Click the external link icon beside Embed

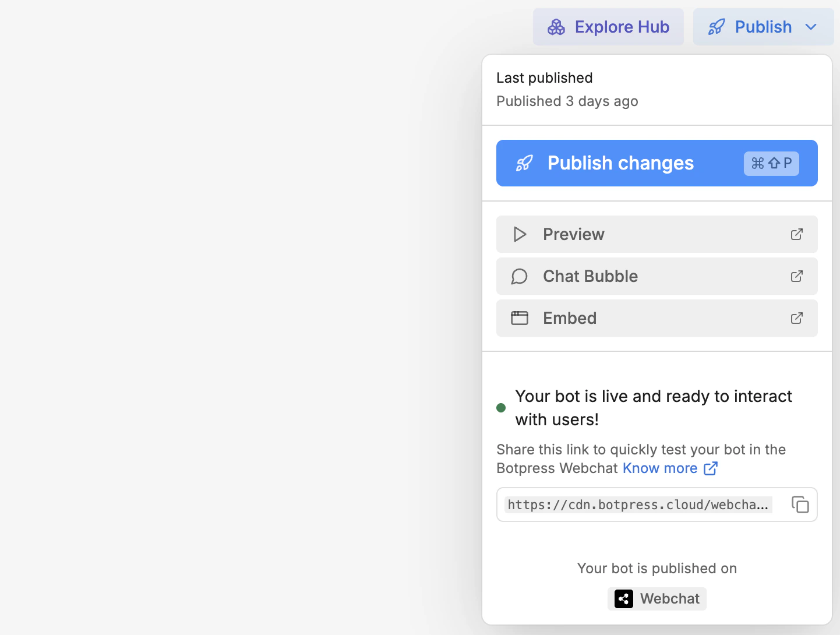tap(796, 318)
